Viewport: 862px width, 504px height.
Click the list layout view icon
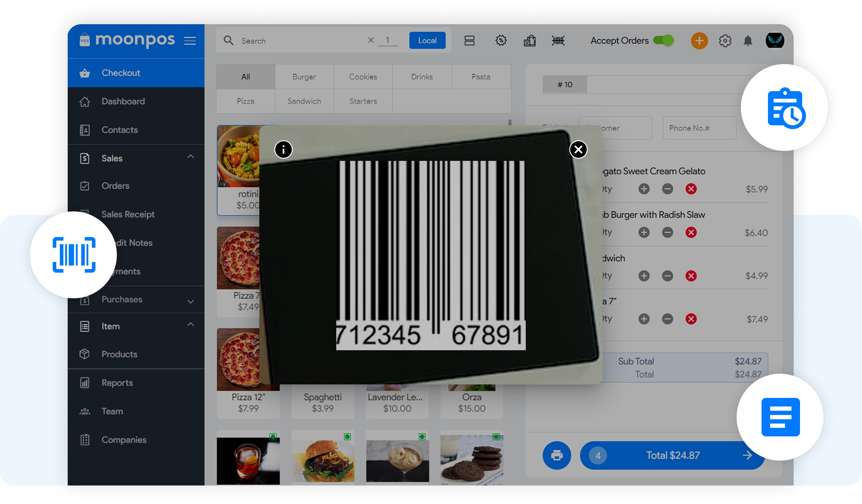[x=469, y=41]
